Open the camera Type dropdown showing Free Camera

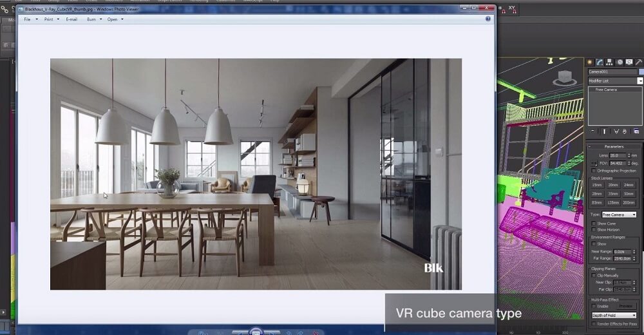(x=619, y=215)
